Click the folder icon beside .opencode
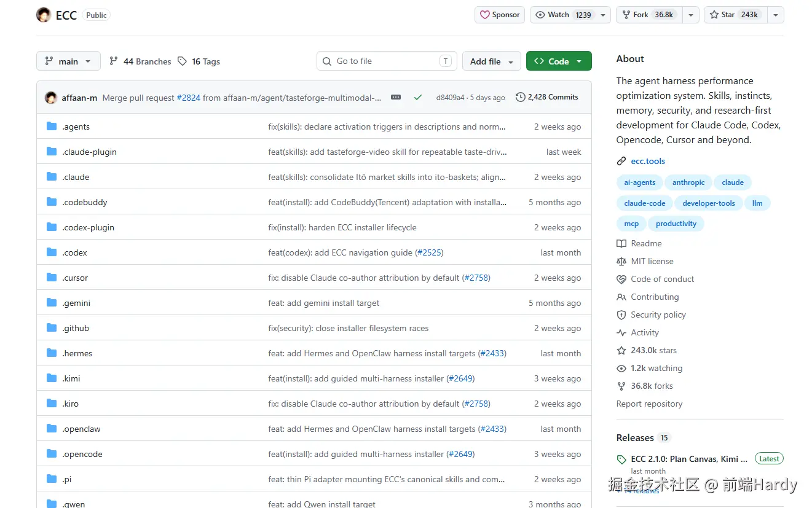812x508 pixels. tap(52, 454)
